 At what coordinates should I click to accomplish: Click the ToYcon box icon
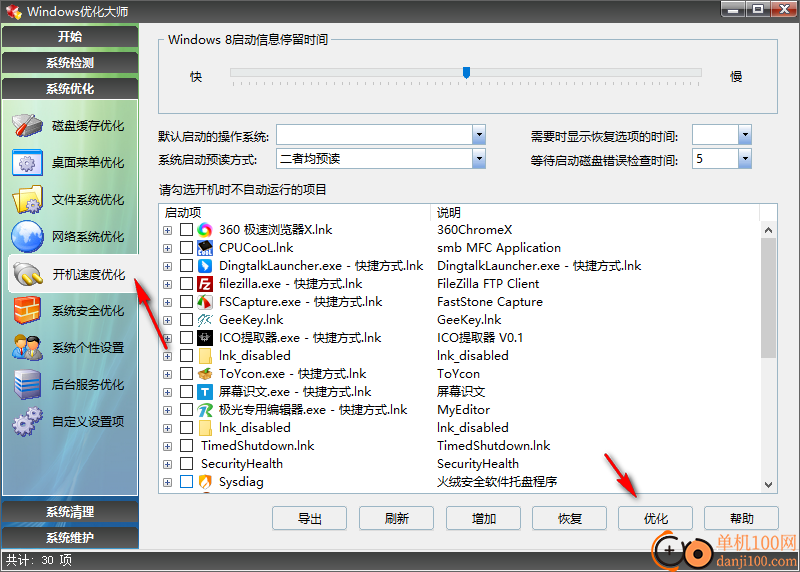click(205, 374)
